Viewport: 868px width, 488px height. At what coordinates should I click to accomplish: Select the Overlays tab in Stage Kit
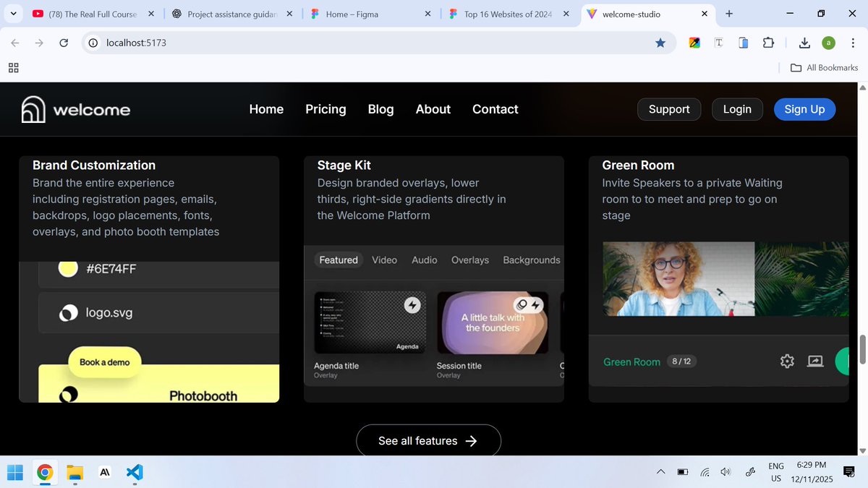point(470,260)
